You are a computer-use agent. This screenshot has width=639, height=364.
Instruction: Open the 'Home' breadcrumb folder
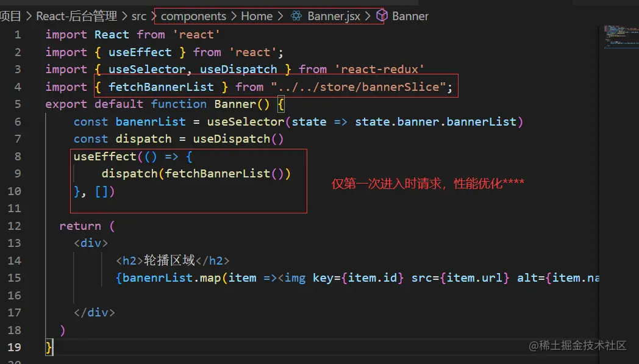[257, 16]
